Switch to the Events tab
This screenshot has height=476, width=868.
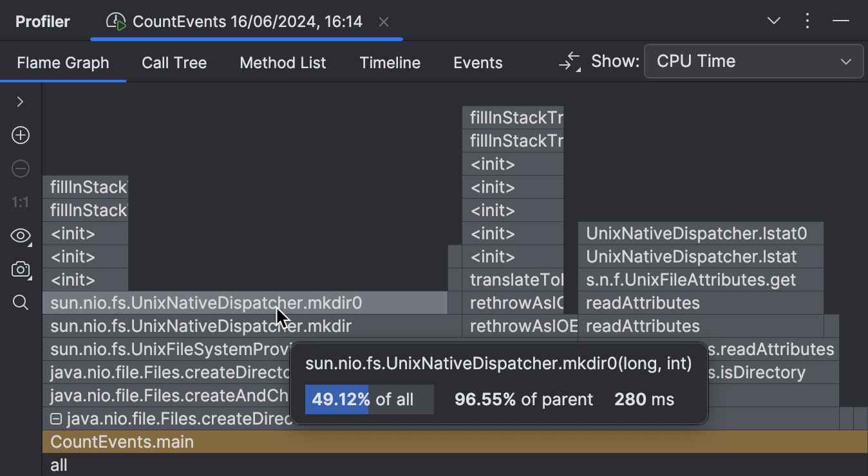tap(478, 63)
